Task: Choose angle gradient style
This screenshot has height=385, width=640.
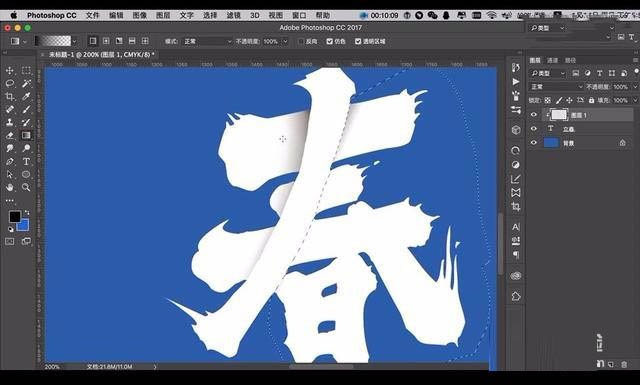Action: pyautogui.click(x=119, y=41)
